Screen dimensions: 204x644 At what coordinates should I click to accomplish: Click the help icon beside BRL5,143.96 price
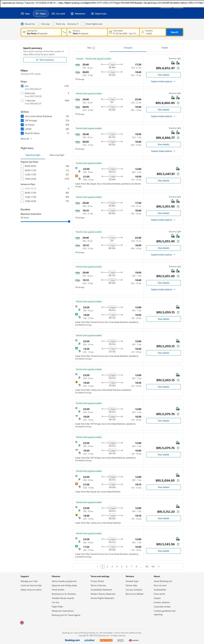click(178, 544)
